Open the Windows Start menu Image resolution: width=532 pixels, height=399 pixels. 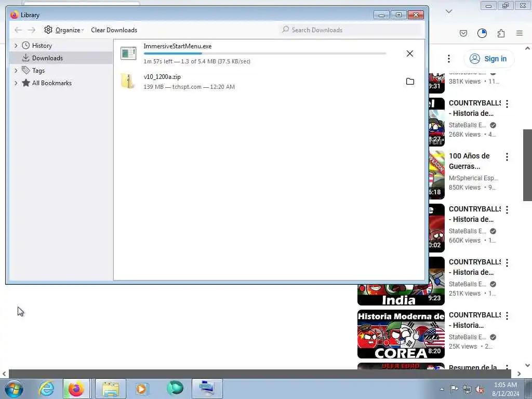pyautogui.click(x=14, y=389)
